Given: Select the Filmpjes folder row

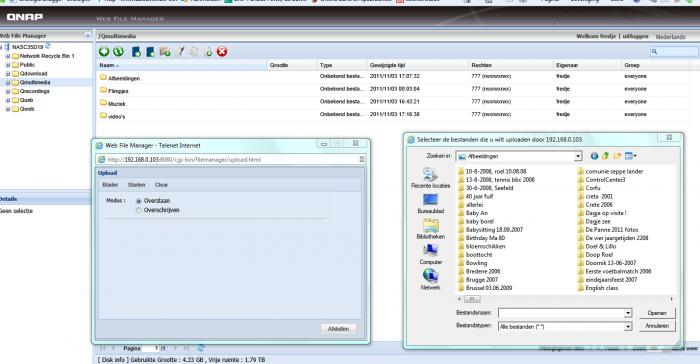Looking at the screenshot, I should (393, 90).
